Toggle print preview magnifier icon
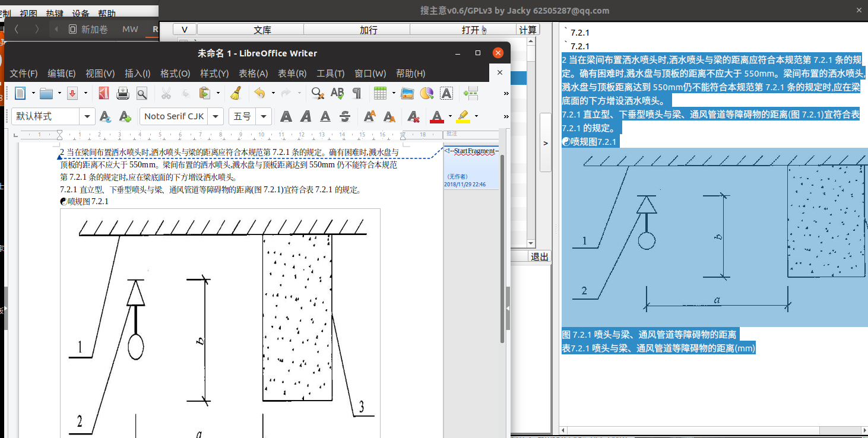868x438 pixels. coord(141,93)
